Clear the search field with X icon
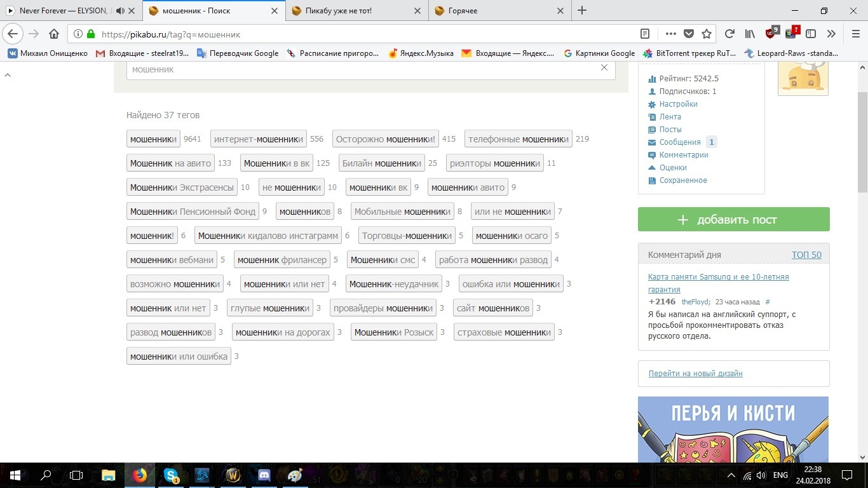868x488 pixels. [x=604, y=68]
